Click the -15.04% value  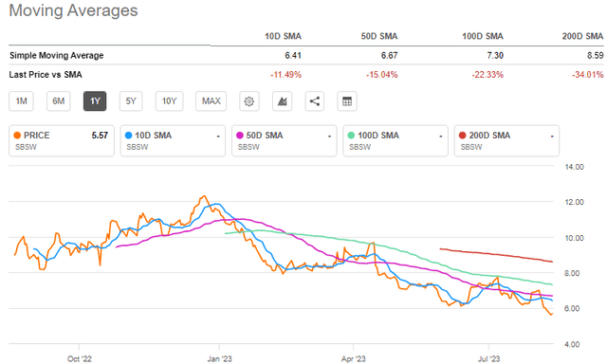(x=381, y=75)
